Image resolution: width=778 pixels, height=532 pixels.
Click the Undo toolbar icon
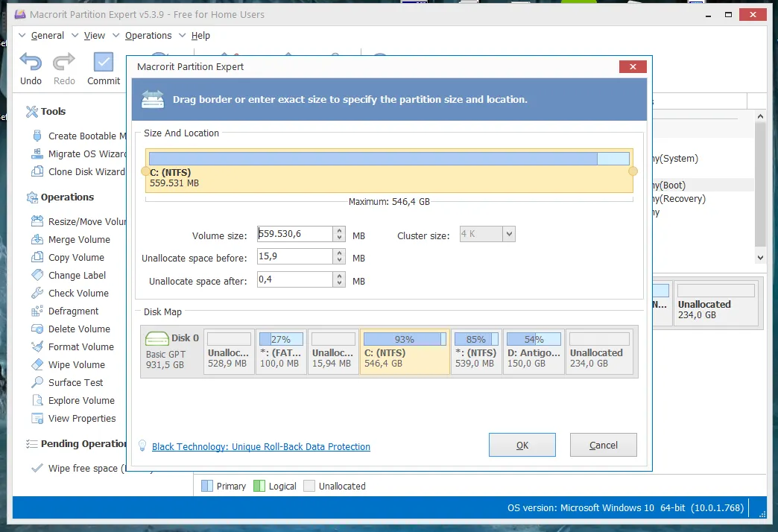click(31, 62)
